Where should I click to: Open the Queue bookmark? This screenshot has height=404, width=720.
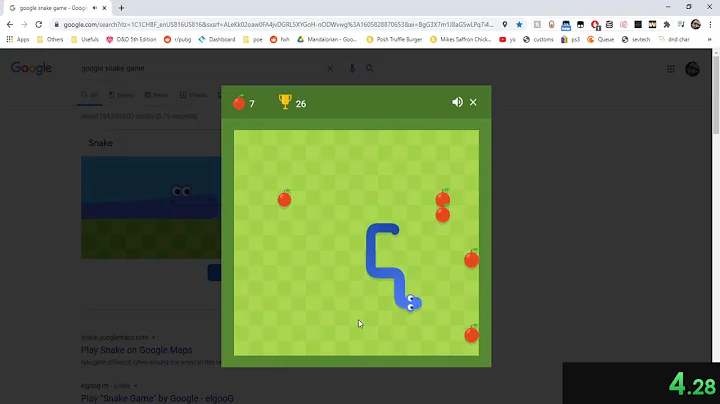(x=601, y=39)
